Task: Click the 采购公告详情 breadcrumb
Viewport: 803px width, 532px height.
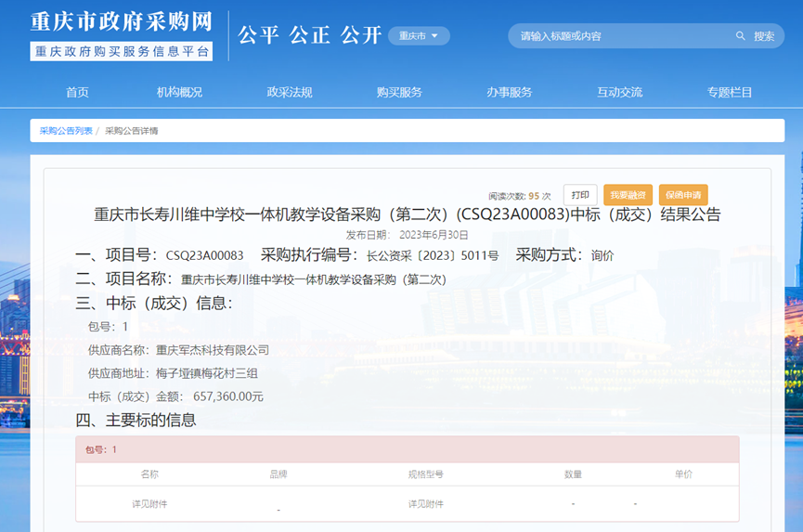Action: coord(131,131)
